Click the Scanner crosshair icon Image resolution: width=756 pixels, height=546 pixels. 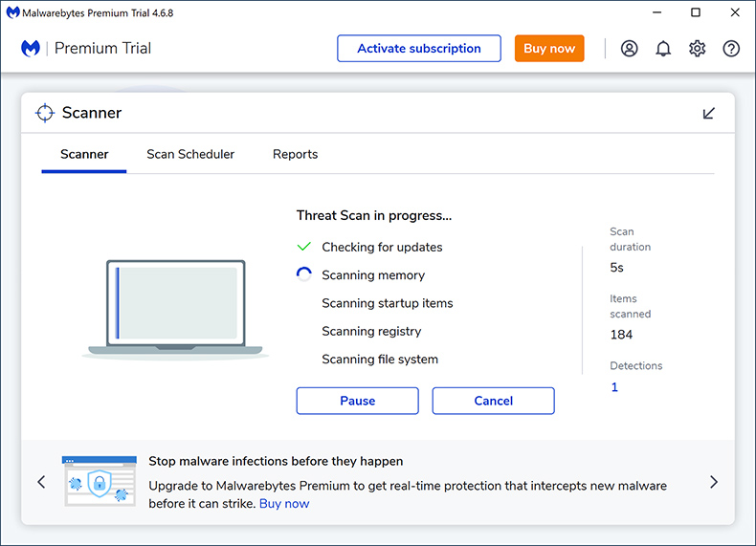coord(45,113)
